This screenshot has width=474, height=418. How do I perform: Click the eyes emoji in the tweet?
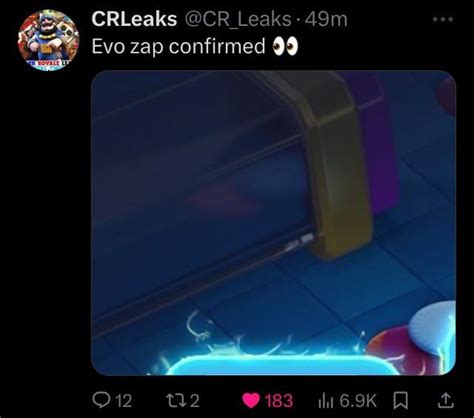pos(285,47)
